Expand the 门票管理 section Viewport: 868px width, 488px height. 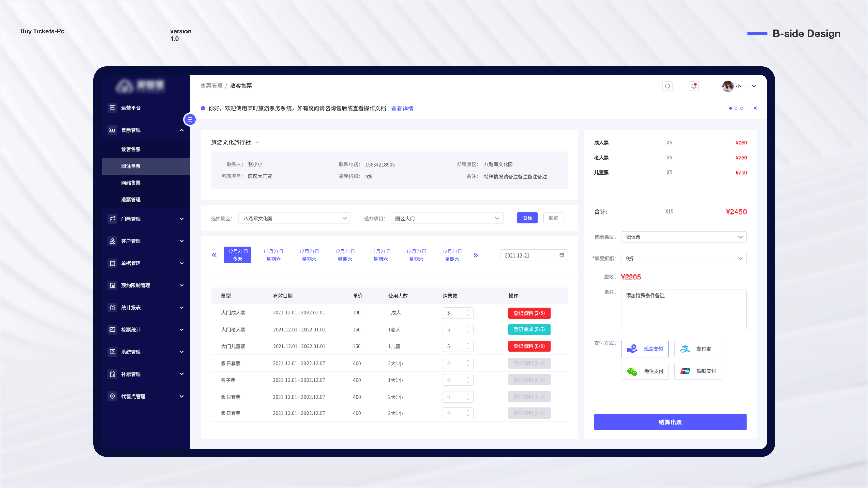[182, 219]
